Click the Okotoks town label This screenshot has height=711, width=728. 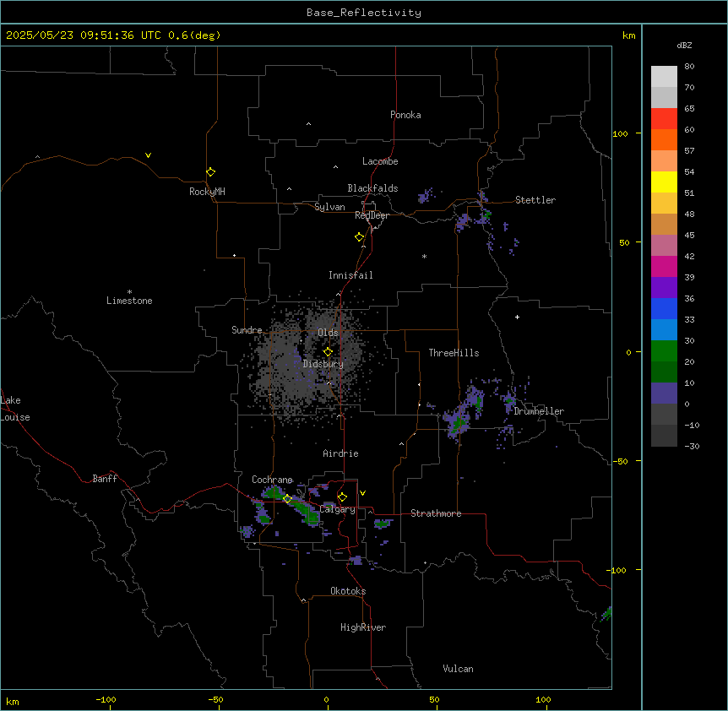(x=348, y=591)
